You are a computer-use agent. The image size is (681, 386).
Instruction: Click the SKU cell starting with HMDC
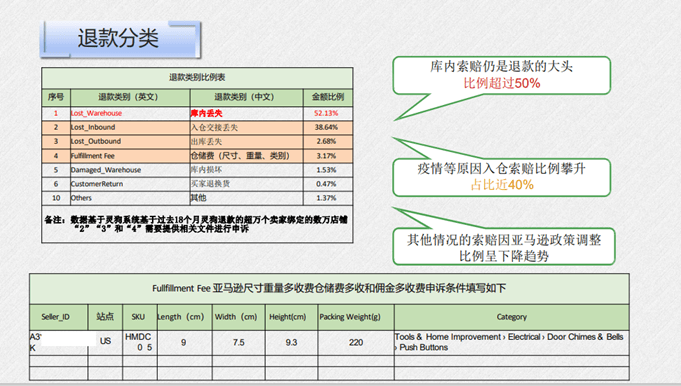(140, 343)
